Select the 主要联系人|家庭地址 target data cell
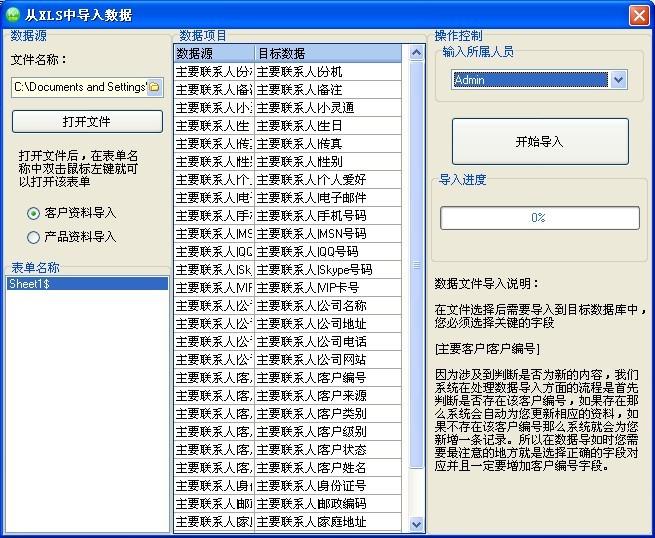 click(330, 521)
